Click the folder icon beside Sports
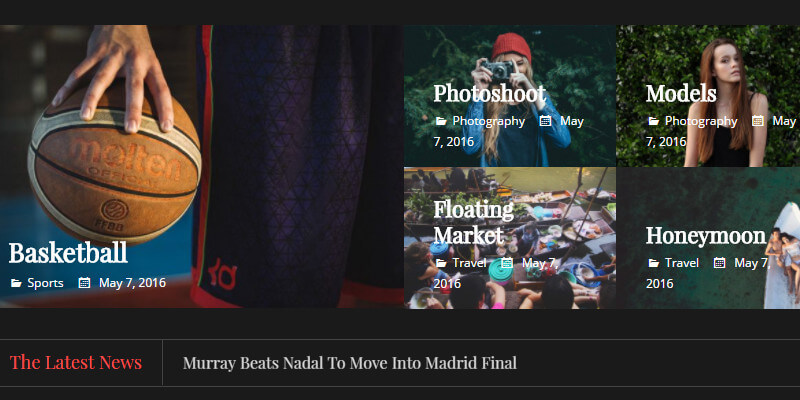Viewport: 800px width, 400px height. 16,283
